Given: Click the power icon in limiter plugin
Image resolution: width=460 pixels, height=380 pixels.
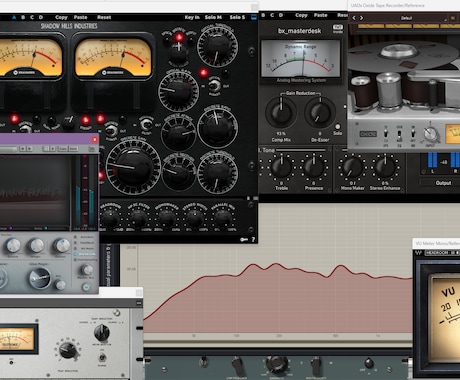Looking at the screenshot, I should pos(86,287).
